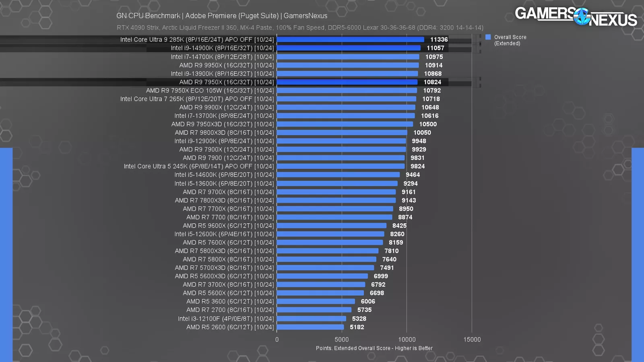Viewport: 644px width, 362px height.
Task: Click the blue Overall Score legend swatch
Action: [x=488, y=37]
